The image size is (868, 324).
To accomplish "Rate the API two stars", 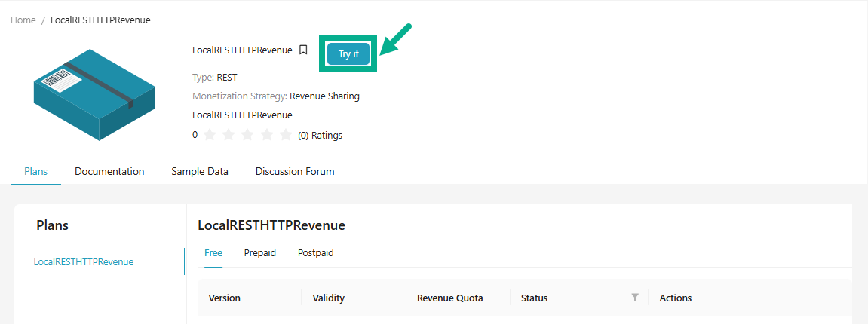I will point(229,136).
